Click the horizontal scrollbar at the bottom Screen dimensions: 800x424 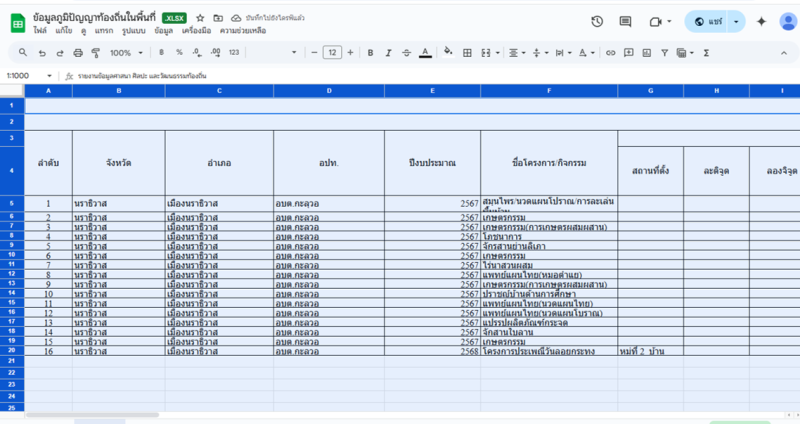92,415
